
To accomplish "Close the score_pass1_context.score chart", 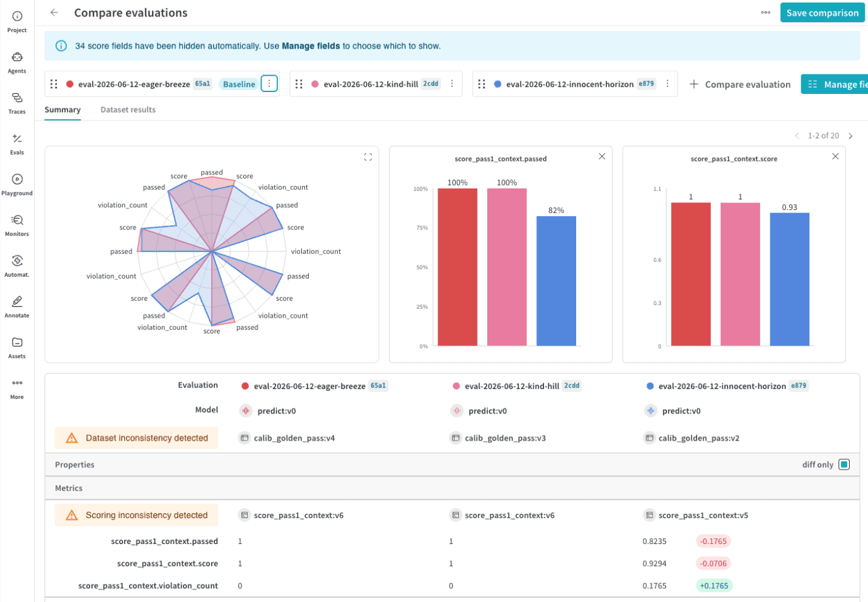I will 835,156.
